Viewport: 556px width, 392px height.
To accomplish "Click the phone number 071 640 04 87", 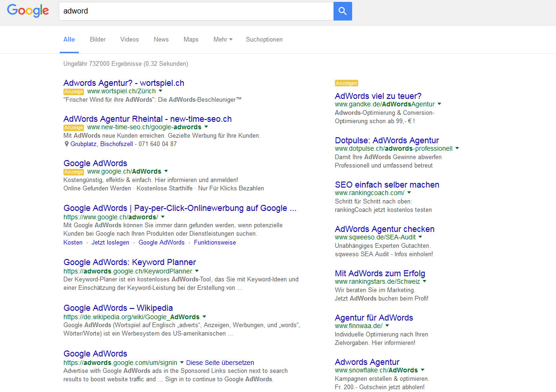I will point(158,144).
